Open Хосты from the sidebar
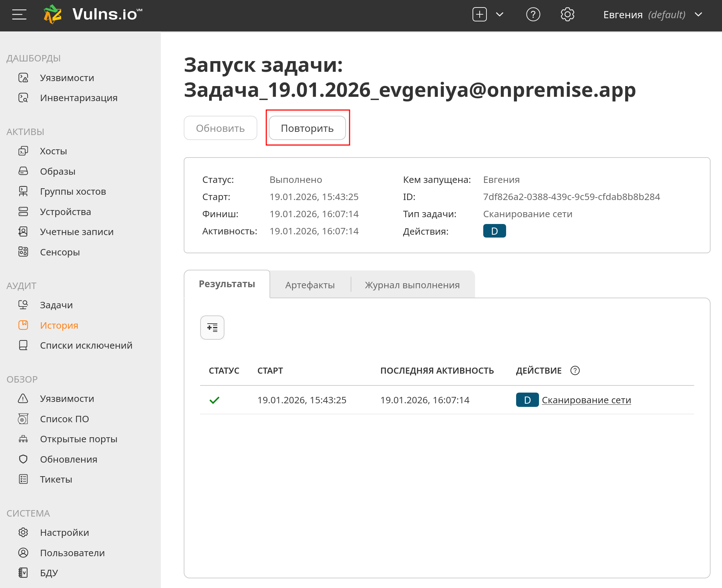 tap(53, 151)
